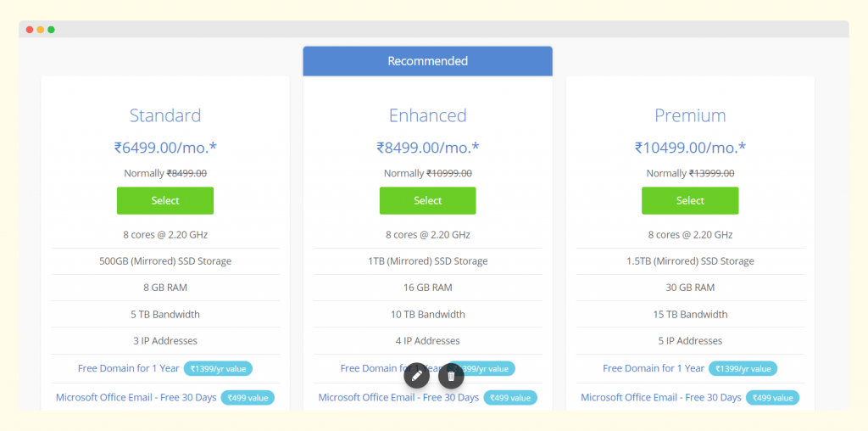Click Premium's ₹499 value badge
868x431 pixels.
click(772, 398)
